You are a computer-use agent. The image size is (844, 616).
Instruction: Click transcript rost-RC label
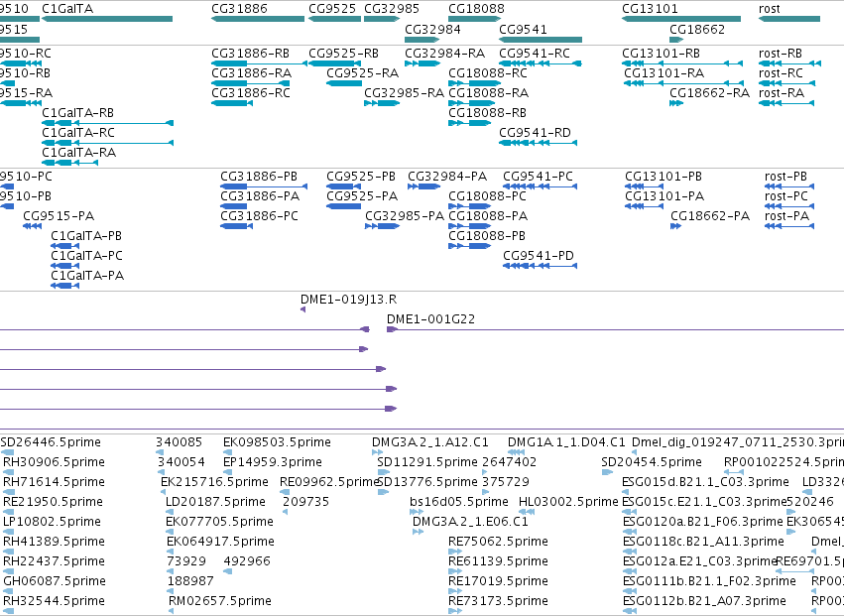coord(782,73)
